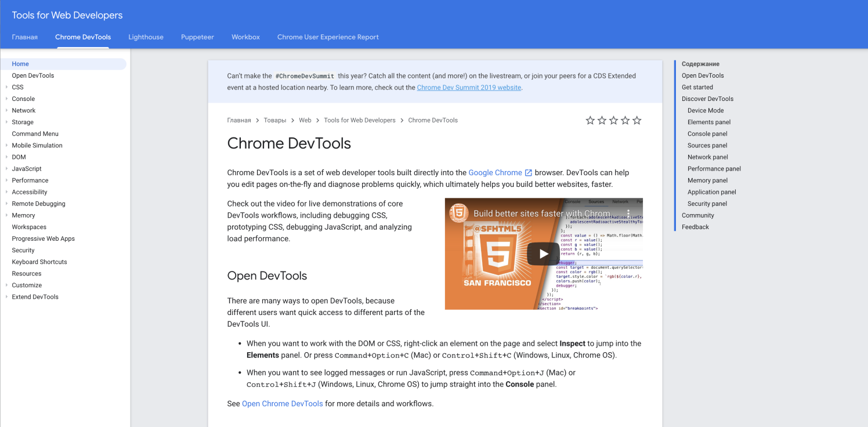Screen dimensions: 868x427
Task: Rate the page five stars
Action: (636, 121)
